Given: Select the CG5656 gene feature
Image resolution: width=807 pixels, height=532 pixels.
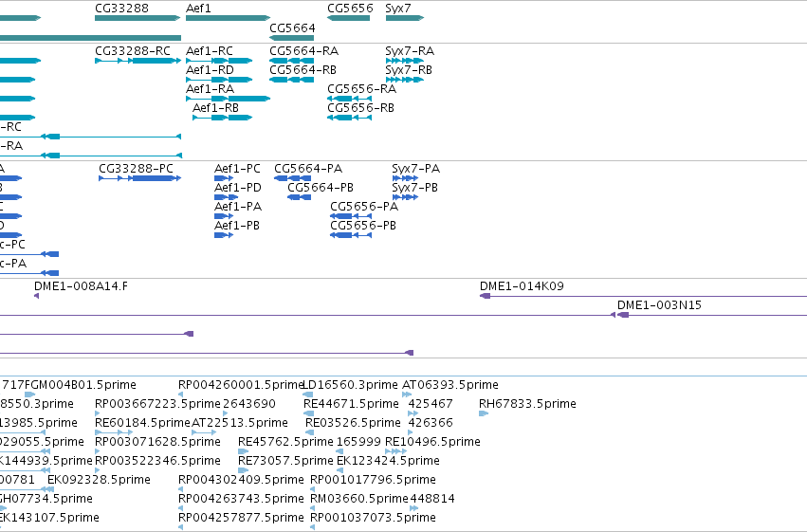Looking at the screenshot, I should (x=348, y=18).
